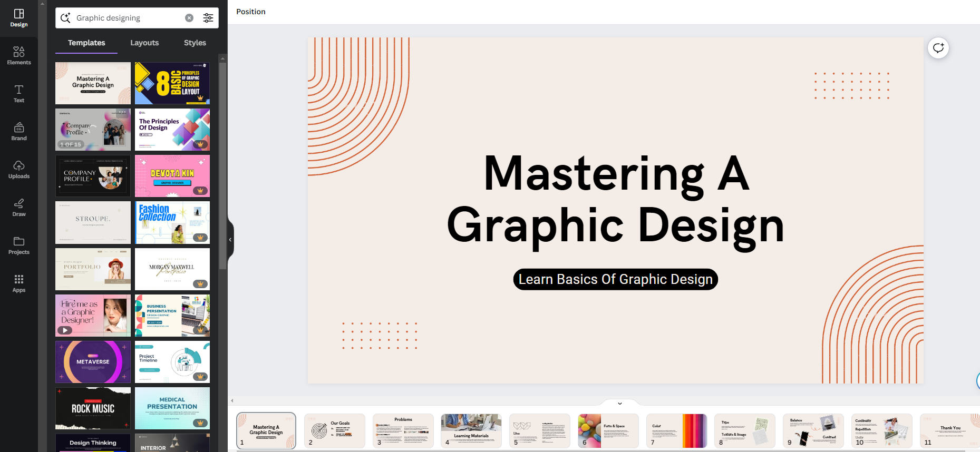Choose the Metaverse purple template
Viewport: 980px width, 452px height.
(x=93, y=362)
